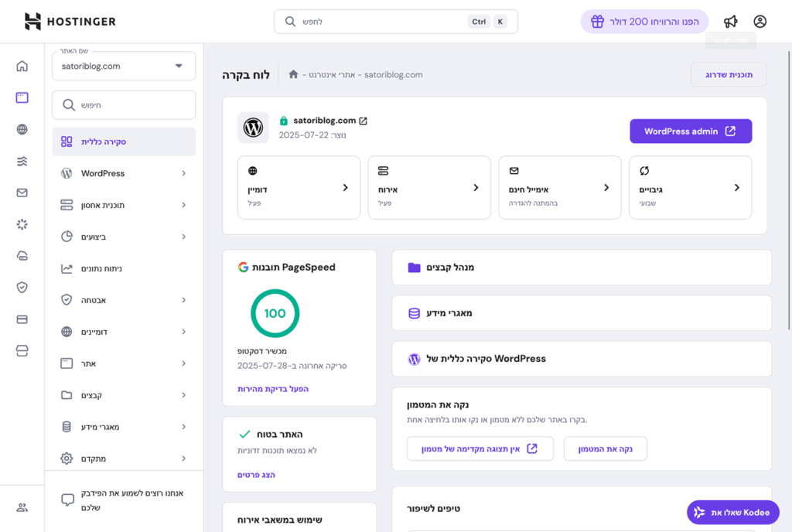Expand the תוכנית אחסון menu

click(124, 205)
